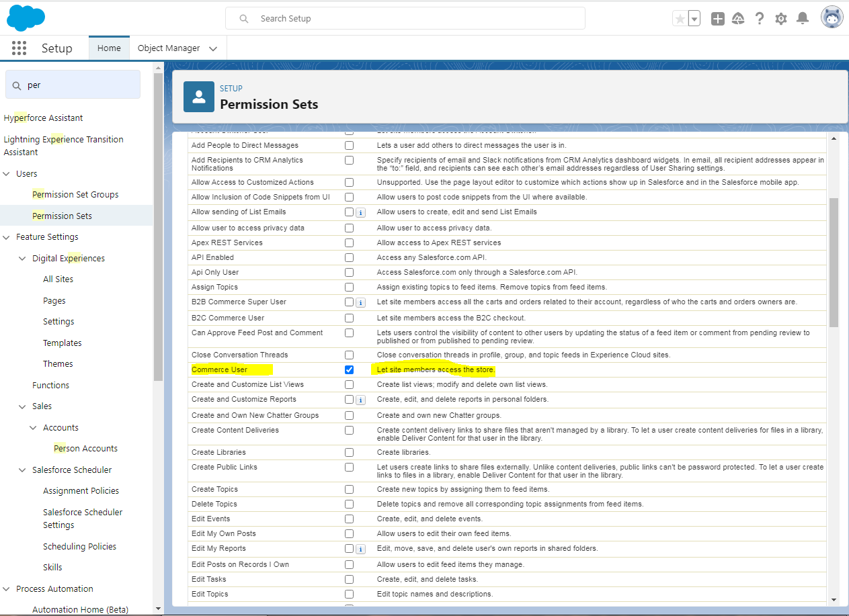Screen dimensions: 849x616
Task: Check the Apex REST Services checkbox
Action: tap(349, 243)
